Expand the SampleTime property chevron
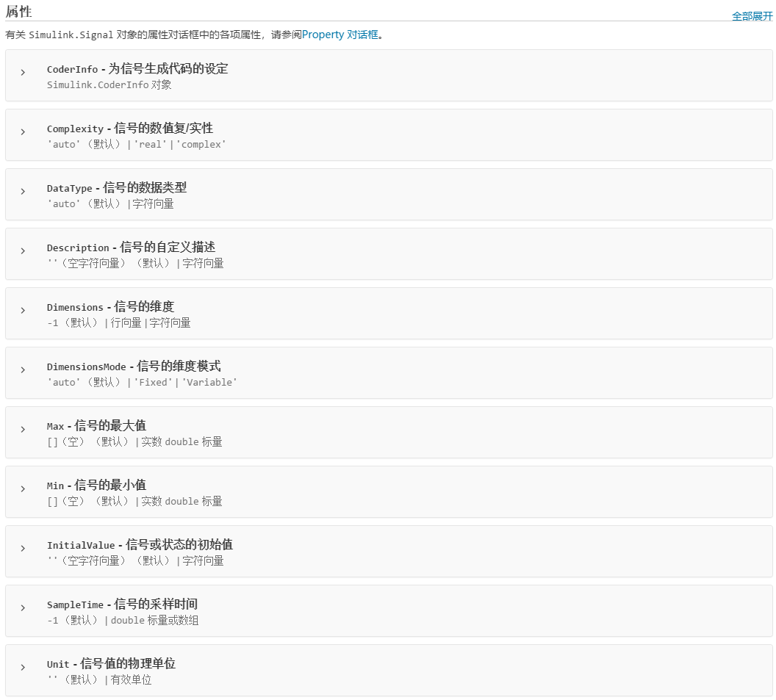 tap(23, 607)
